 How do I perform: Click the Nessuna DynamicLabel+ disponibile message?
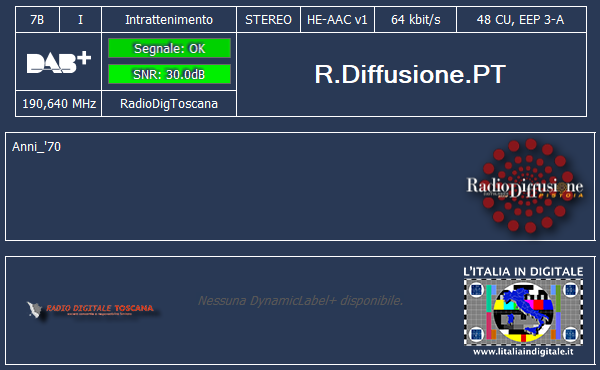300,301
